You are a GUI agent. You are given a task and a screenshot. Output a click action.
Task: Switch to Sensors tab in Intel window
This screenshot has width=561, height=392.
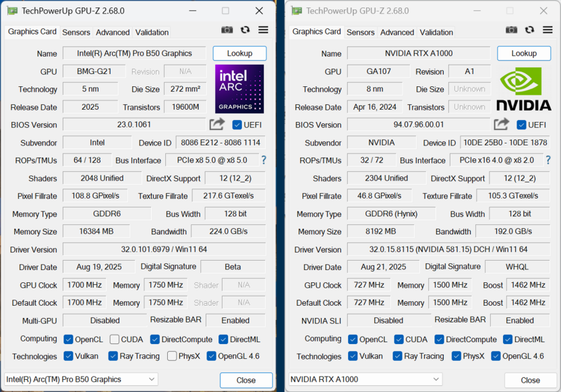tap(76, 32)
